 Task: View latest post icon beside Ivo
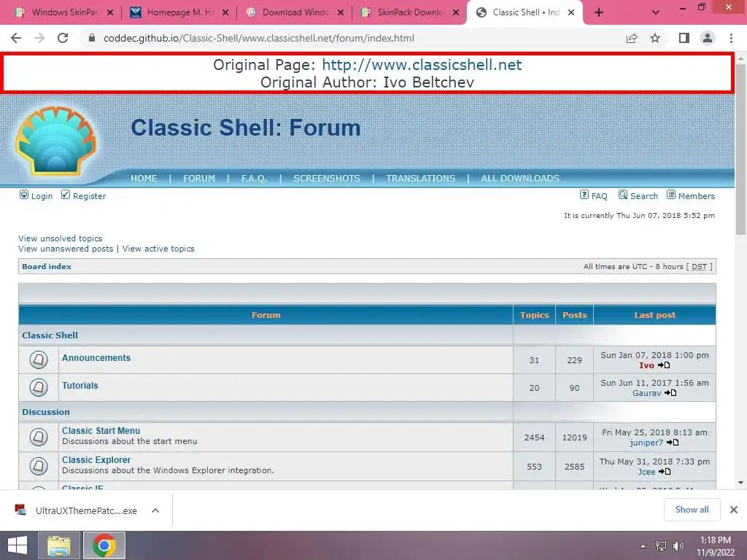pos(664,365)
